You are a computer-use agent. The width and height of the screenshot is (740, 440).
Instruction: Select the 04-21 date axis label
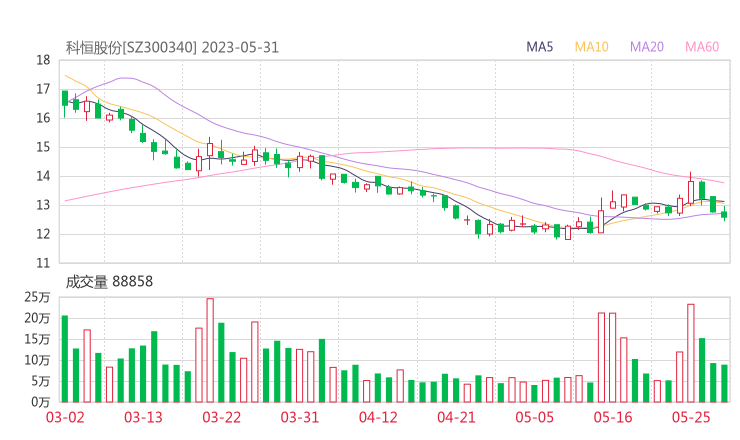(x=456, y=417)
